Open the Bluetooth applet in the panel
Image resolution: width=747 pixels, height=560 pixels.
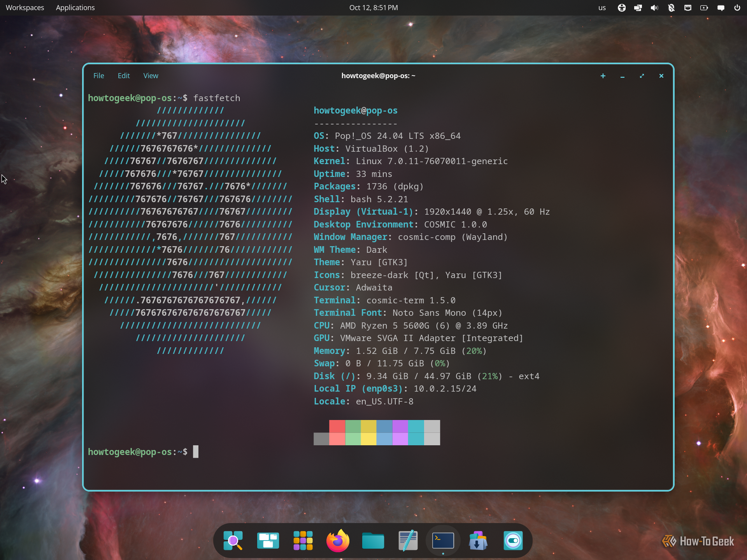pyautogui.click(x=671, y=8)
